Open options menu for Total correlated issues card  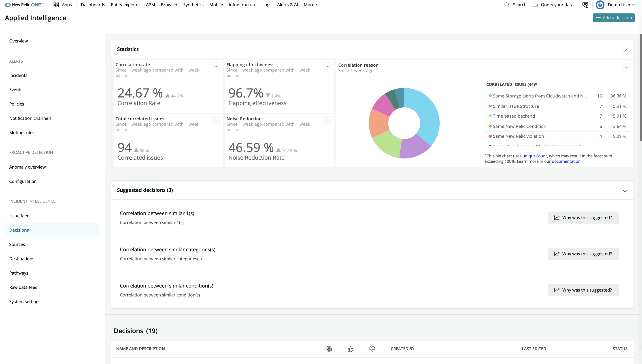216,121
